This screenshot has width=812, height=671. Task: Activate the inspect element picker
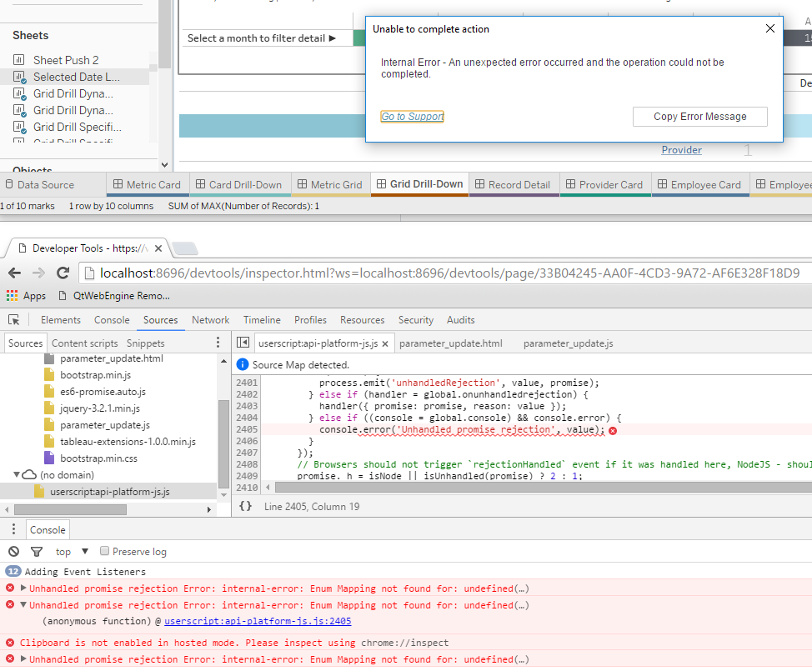click(14, 320)
